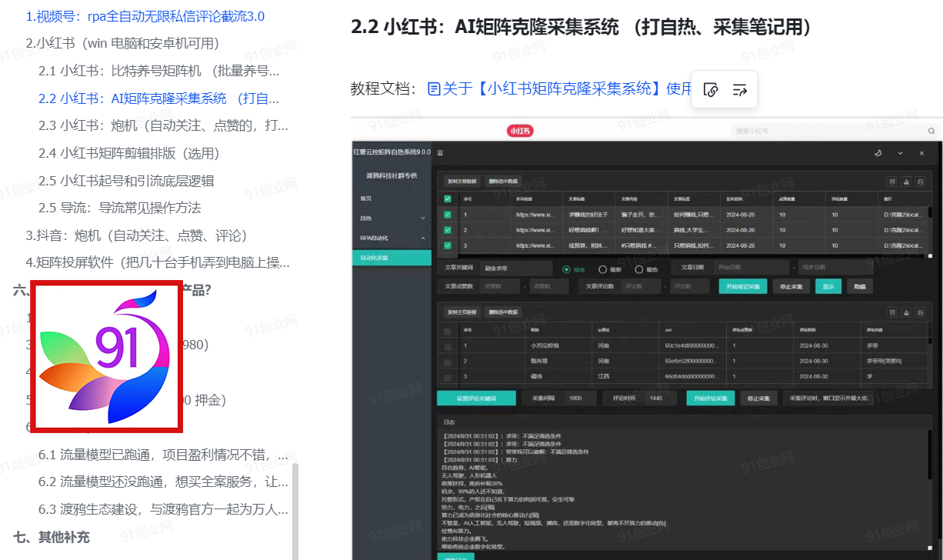The height and width of the screenshot is (560, 943).
Task: Click the text wrap icon in floating toolbar
Action: click(x=740, y=90)
